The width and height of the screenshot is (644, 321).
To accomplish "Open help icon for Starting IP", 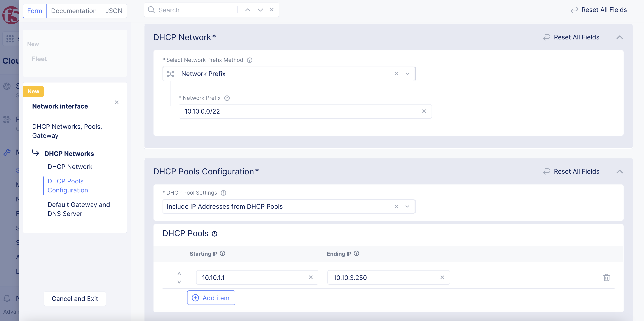I will pyautogui.click(x=223, y=254).
